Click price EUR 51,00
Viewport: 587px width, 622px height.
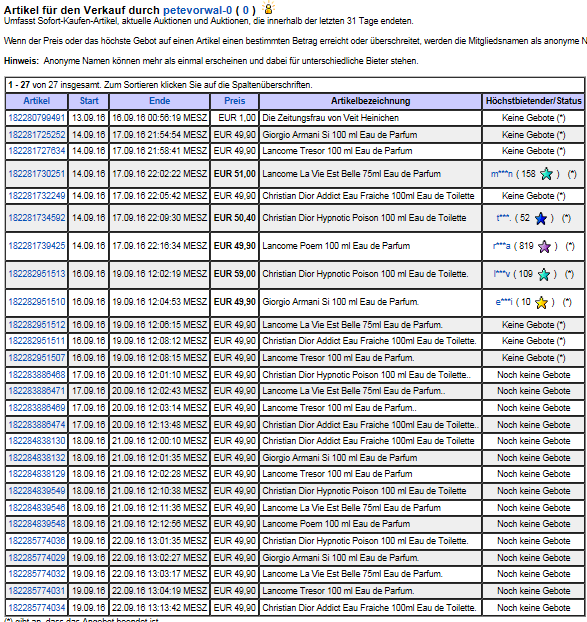click(234, 174)
